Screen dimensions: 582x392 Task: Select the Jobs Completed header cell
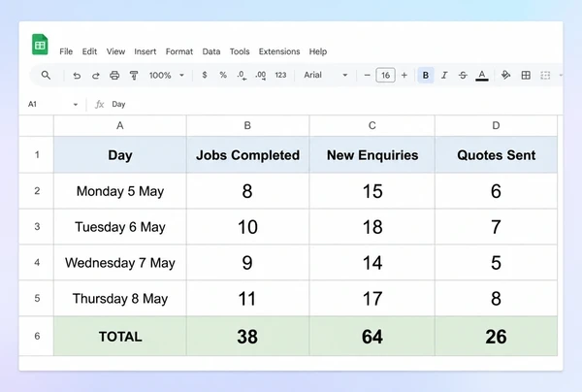coord(247,155)
